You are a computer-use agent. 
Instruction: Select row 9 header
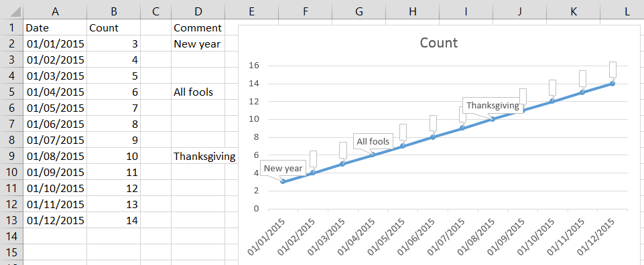pos(11,156)
